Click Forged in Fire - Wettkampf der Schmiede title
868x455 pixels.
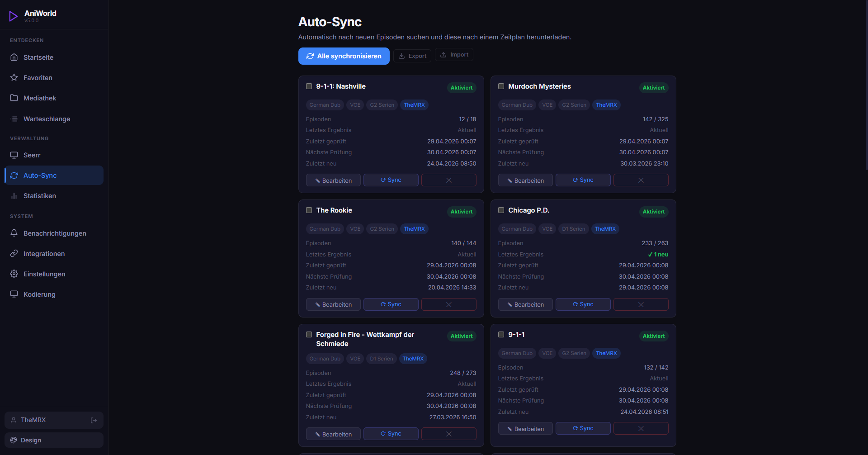[365, 339]
